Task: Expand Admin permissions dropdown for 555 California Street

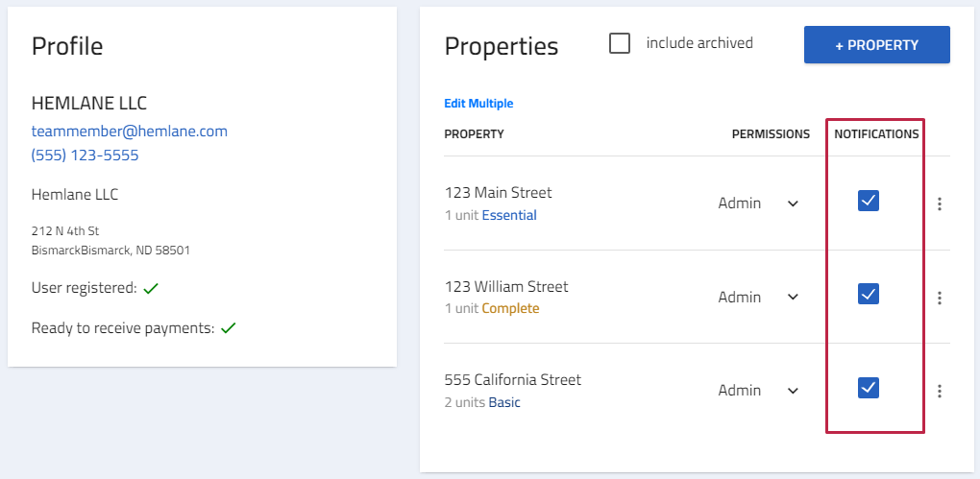Action: [758, 391]
